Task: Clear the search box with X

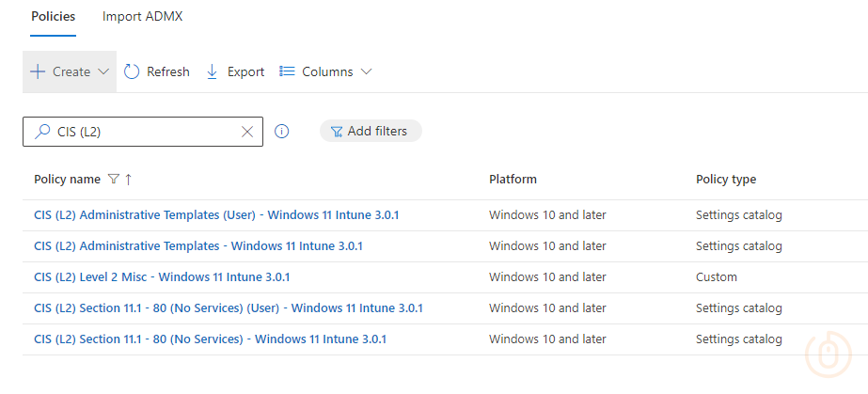Action: [247, 132]
